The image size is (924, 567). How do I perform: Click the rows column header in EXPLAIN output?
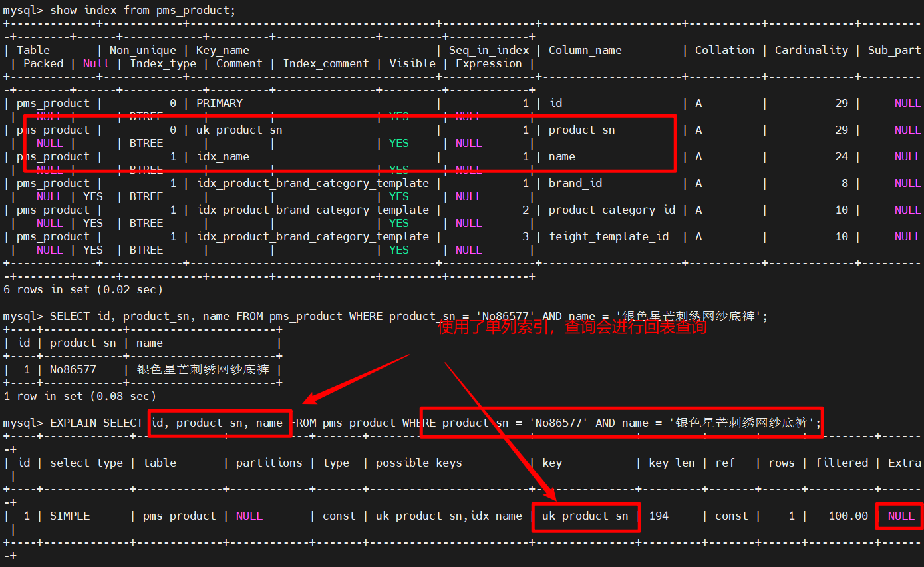tap(782, 463)
